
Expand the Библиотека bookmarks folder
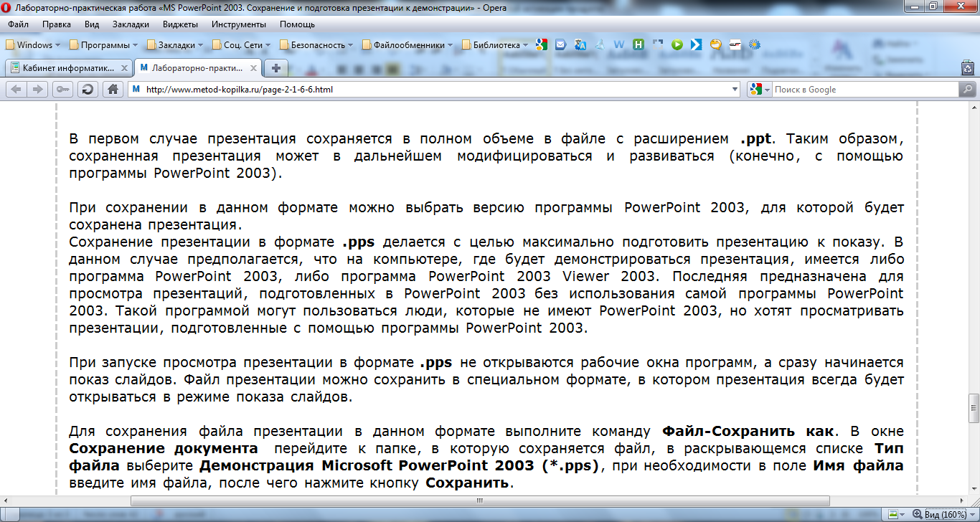(496, 44)
